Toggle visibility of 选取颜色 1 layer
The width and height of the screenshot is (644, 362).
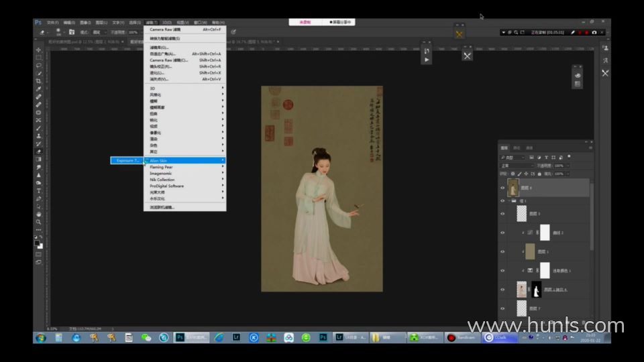point(502,270)
